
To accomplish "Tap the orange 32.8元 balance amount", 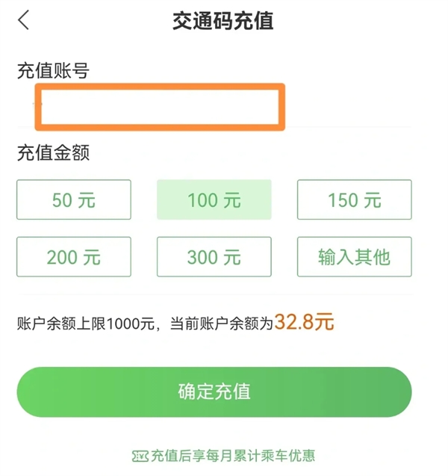I will point(304,322).
